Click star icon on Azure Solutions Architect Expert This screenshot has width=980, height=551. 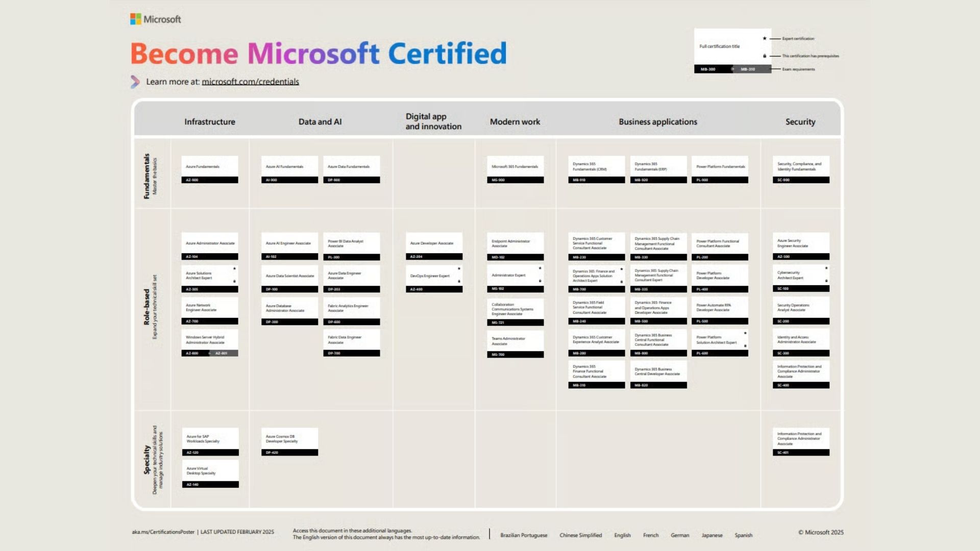pyautogui.click(x=235, y=268)
